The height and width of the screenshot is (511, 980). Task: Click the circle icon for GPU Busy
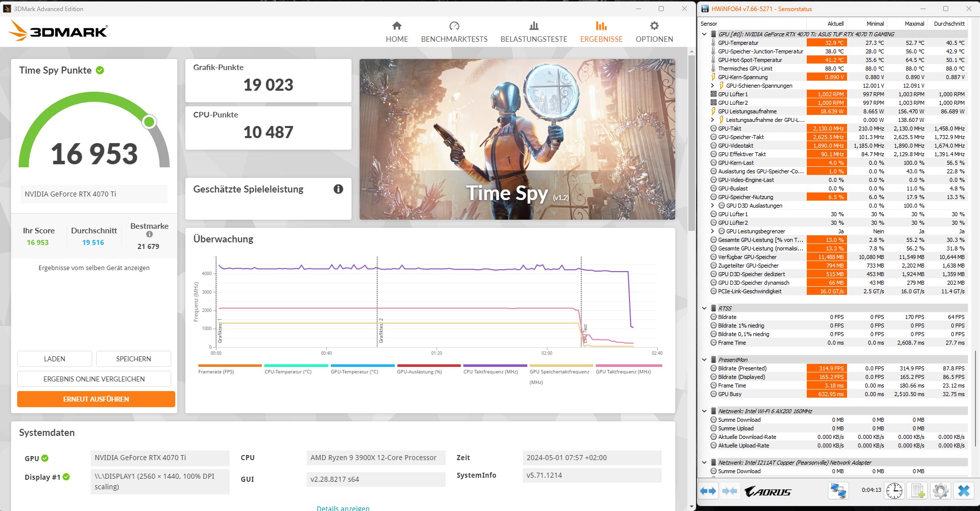click(x=713, y=394)
